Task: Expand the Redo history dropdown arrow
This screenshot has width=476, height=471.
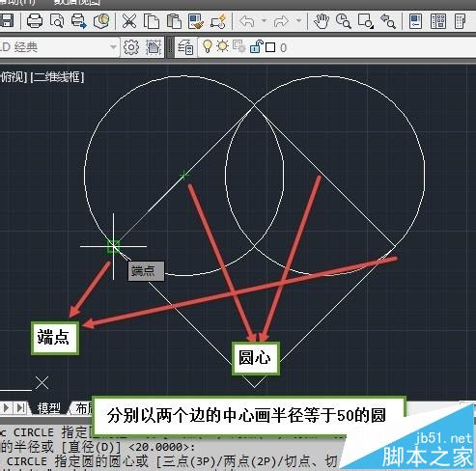Action: pos(299,21)
